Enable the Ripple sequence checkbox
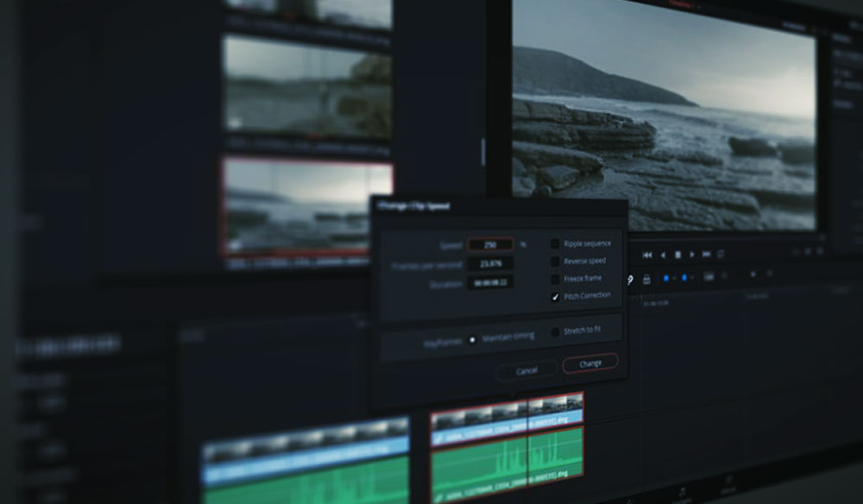 coord(555,244)
